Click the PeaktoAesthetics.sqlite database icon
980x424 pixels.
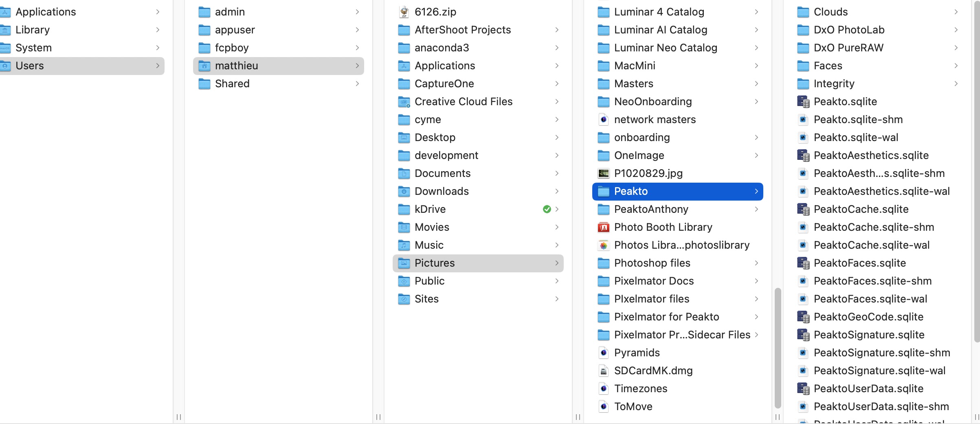tap(803, 155)
